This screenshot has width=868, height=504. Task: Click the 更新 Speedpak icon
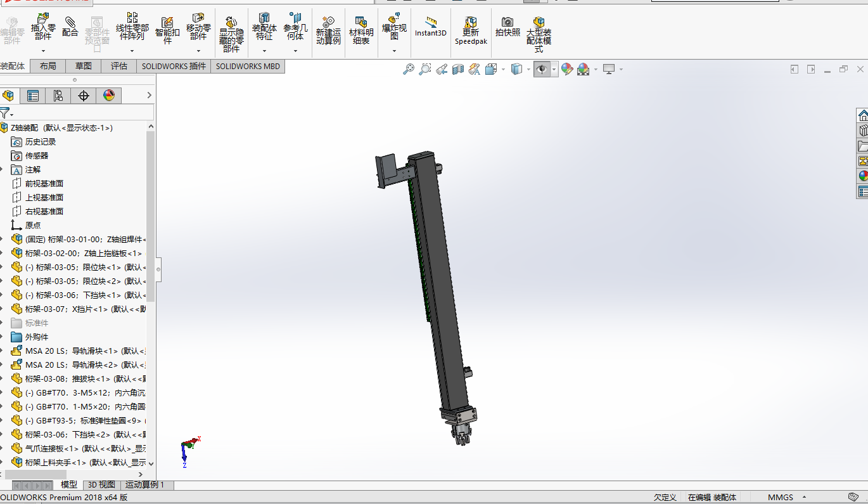pyautogui.click(x=471, y=30)
